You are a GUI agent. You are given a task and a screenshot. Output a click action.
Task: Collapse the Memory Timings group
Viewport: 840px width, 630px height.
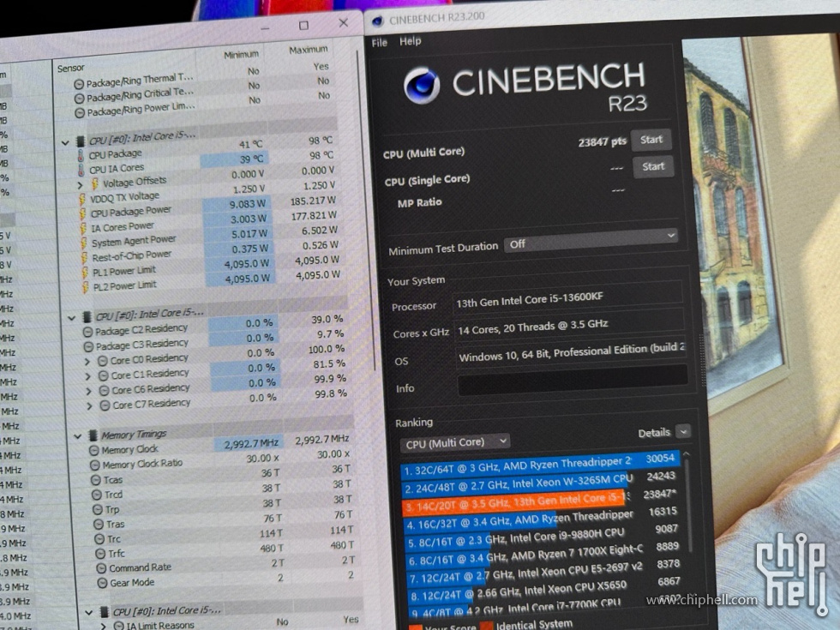(78, 436)
